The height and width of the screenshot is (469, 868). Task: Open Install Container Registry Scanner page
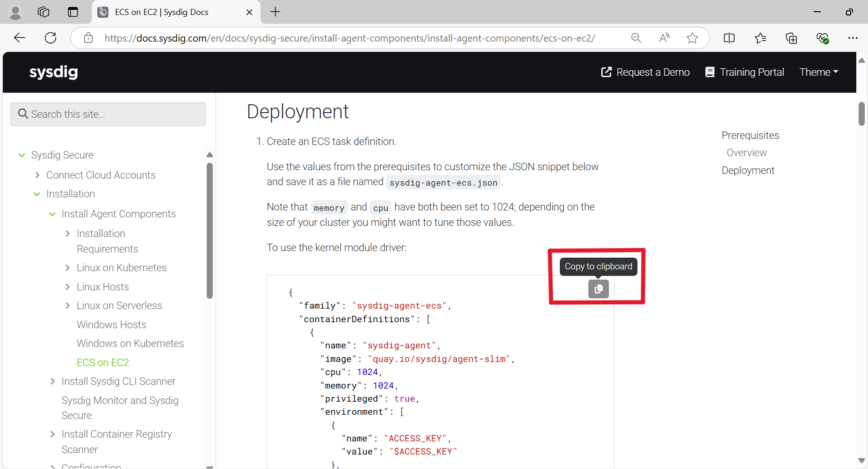pyautogui.click(x=117, y=442)
